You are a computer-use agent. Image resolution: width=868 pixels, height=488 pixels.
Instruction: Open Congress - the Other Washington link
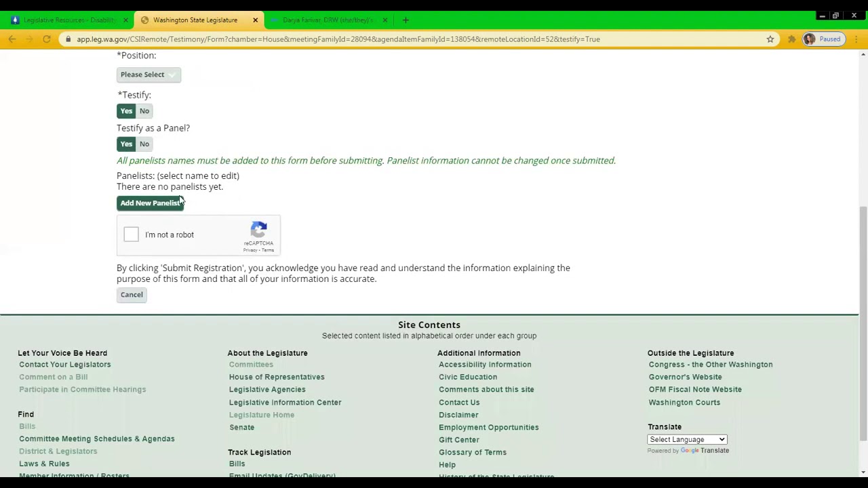coord(711,365)
